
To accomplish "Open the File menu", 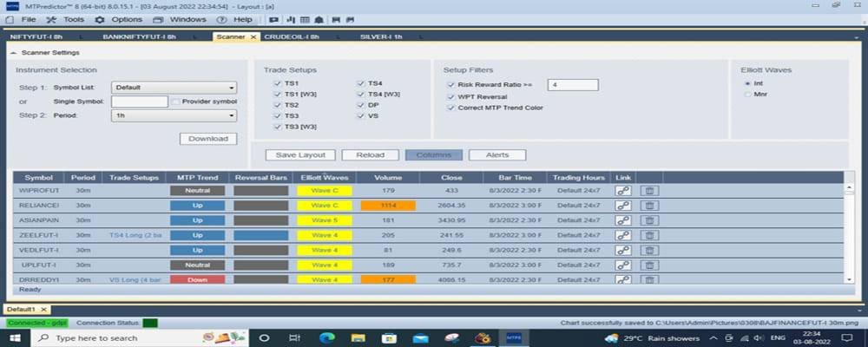I will 29,19.
